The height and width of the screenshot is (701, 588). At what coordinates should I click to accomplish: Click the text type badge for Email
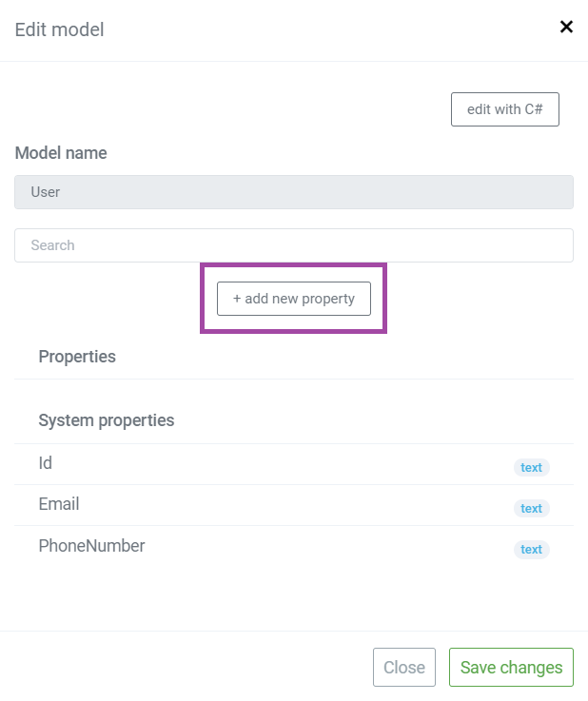click(531, 509)
